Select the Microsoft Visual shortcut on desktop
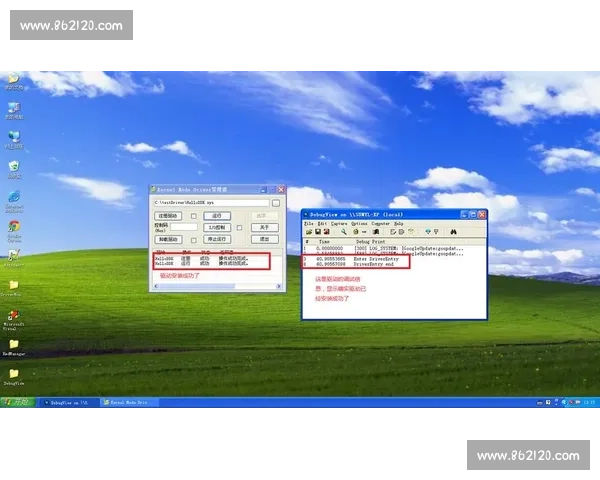This screenshot has width=600, height=480. (13, 320)
